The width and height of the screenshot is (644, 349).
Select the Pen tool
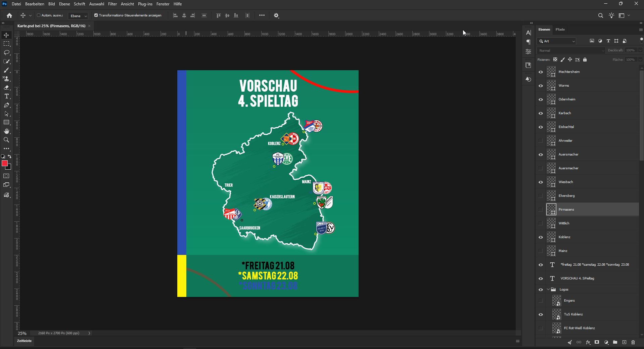tap(6, 105)
